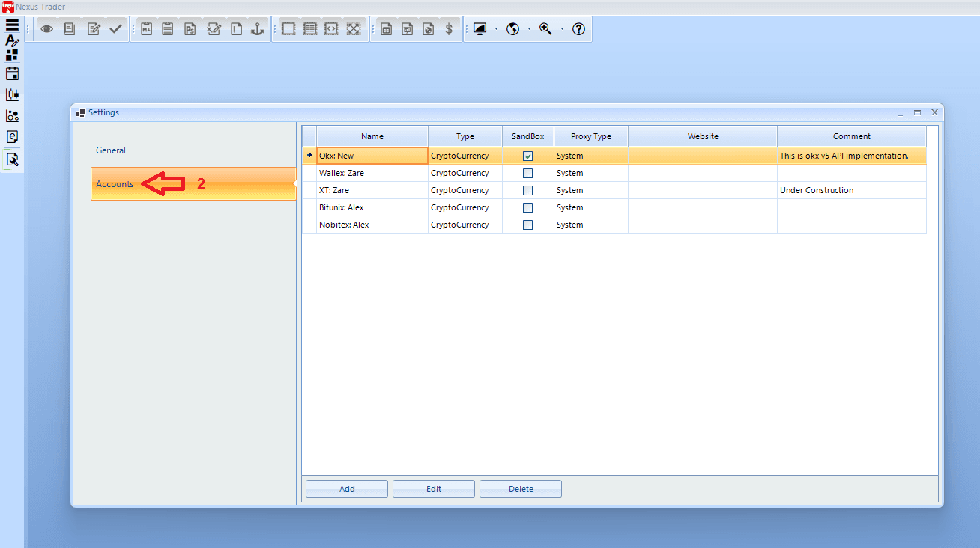Open the help question mark icon
980x548 pixels.
(x=578, y=29)
